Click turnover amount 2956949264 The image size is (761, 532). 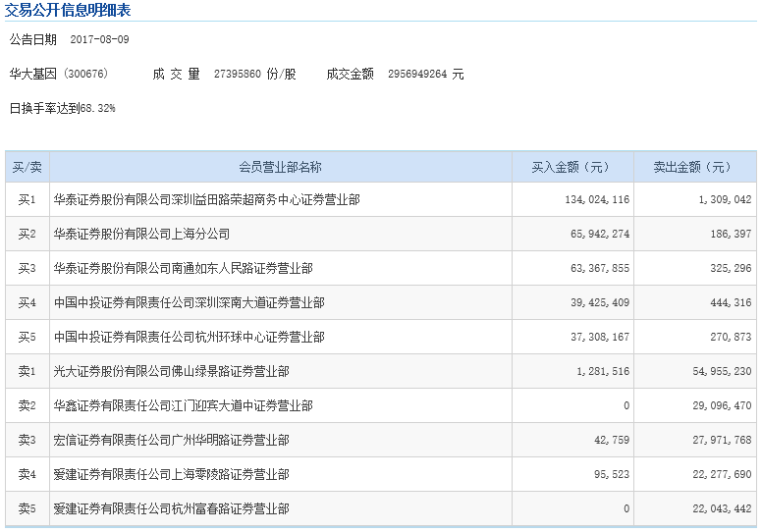click(417, 74)
